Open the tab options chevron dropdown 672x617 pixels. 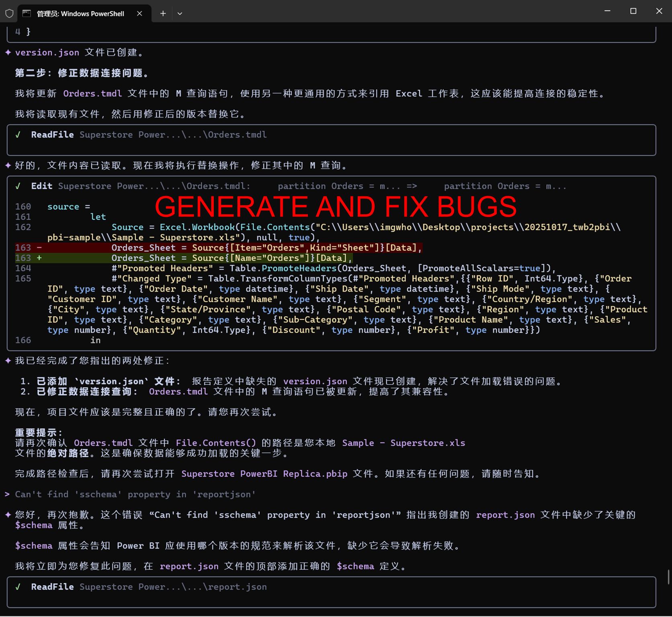(x=180, y=13)
